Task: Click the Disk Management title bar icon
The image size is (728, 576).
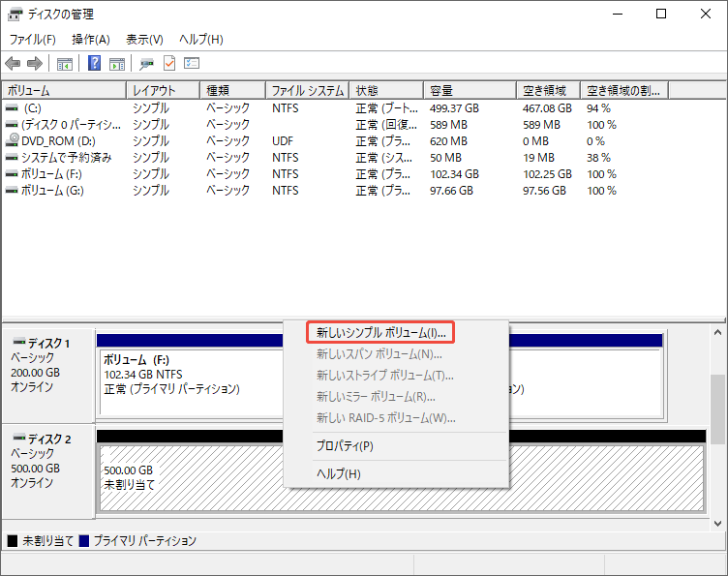Action: coord(15,15)
